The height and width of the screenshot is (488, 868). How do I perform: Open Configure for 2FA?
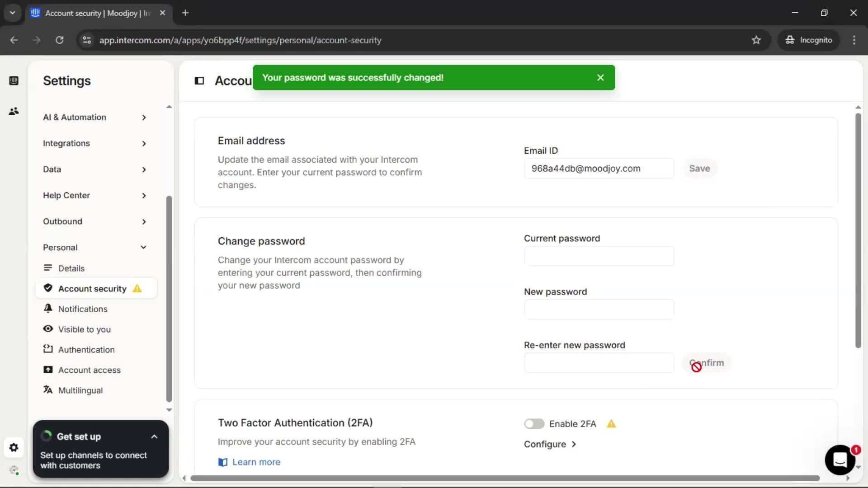[550, 444]
